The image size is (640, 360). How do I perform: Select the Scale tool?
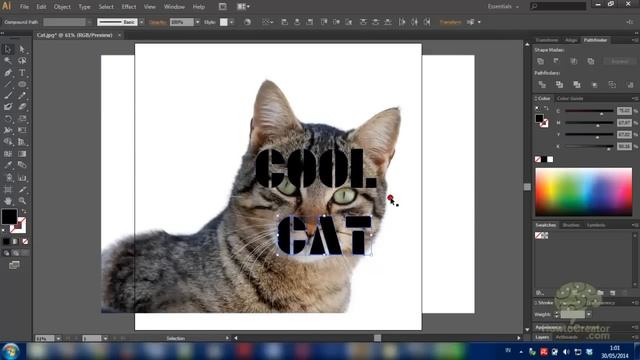[22, 119]
